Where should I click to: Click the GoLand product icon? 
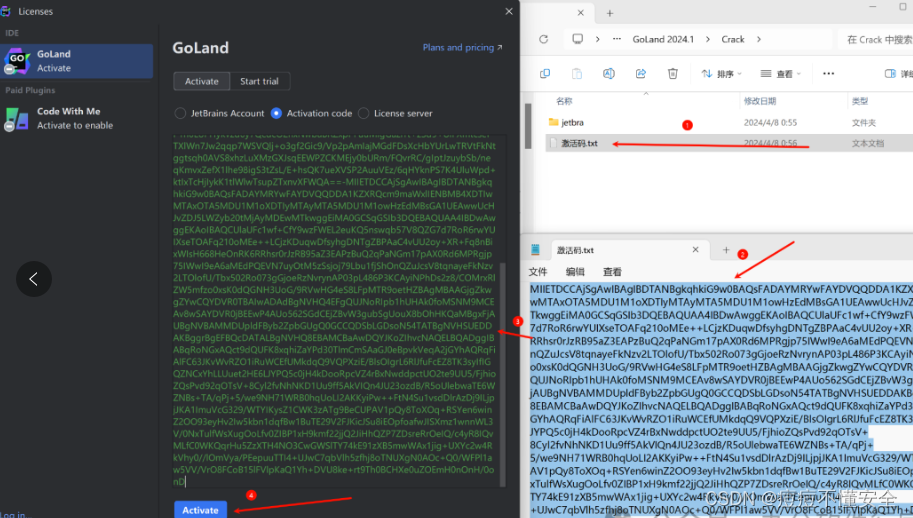pyautogui.click(x=16, y=61)
